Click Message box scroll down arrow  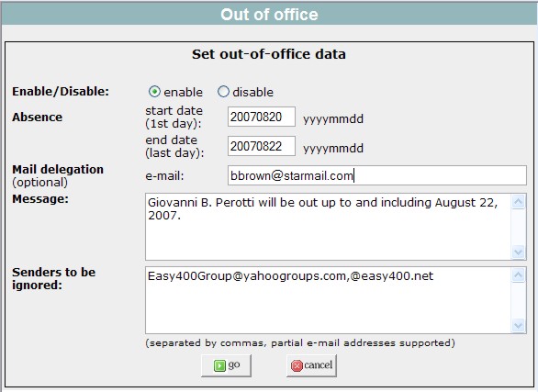(518, 252)
